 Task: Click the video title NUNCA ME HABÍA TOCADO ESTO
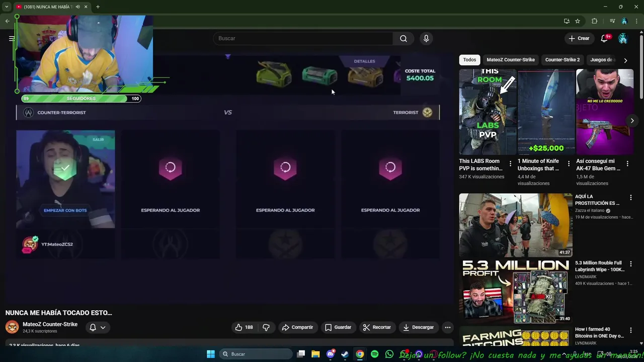tap(59, 313)
